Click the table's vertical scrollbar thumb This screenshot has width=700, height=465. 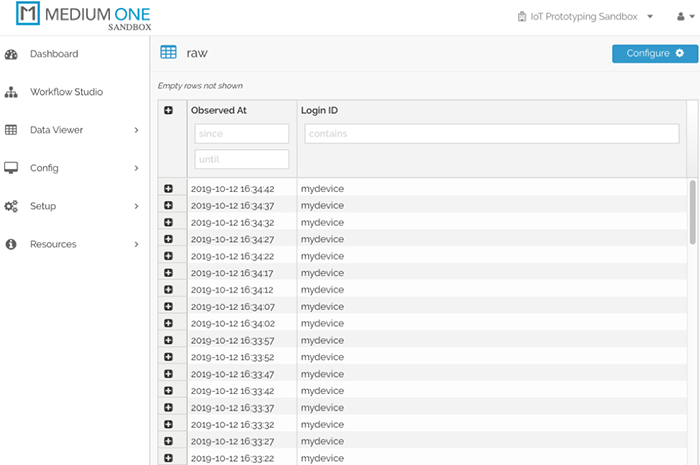pyautogui.click(x=693, y=211)
